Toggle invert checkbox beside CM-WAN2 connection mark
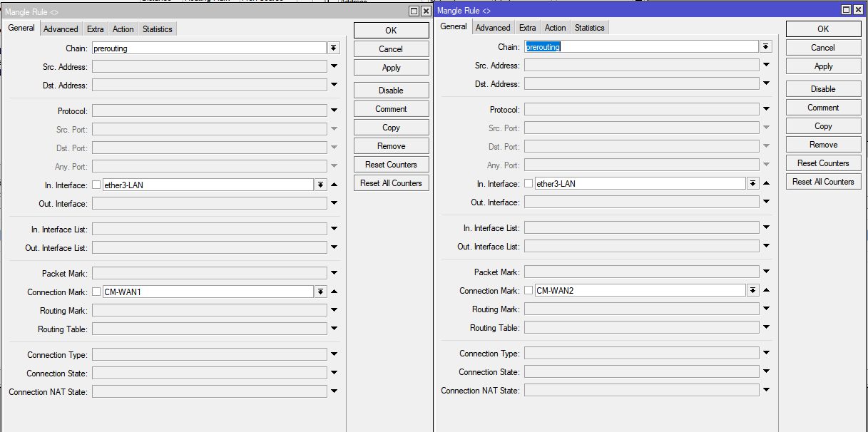This screenshot has height=432, width=868. (529, 291)
